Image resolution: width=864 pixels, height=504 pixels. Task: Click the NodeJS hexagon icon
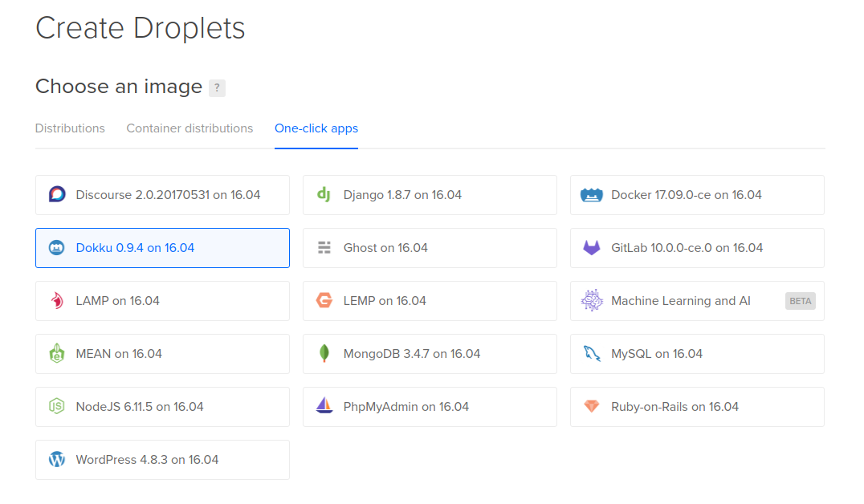(x=57, y=407)
